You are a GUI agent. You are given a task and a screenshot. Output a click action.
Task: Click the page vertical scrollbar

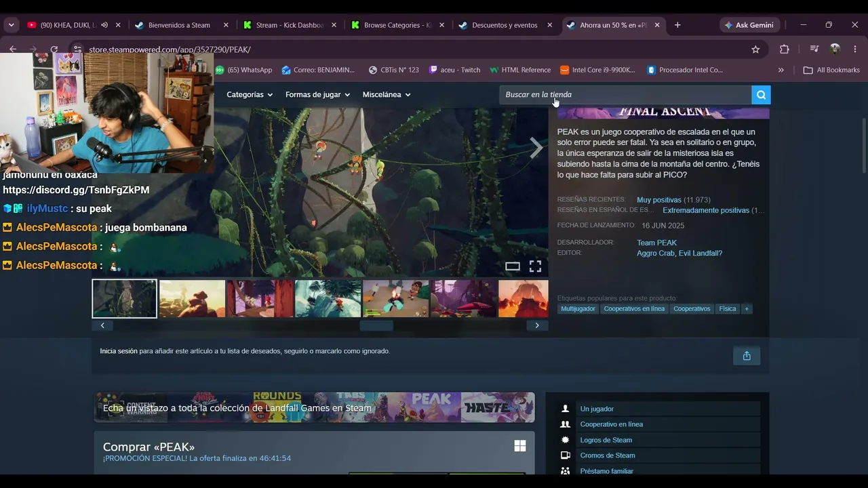point(864,146)
